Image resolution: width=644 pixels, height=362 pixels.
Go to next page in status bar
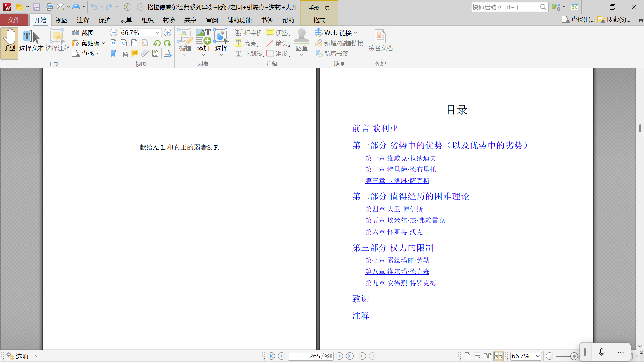339,356
